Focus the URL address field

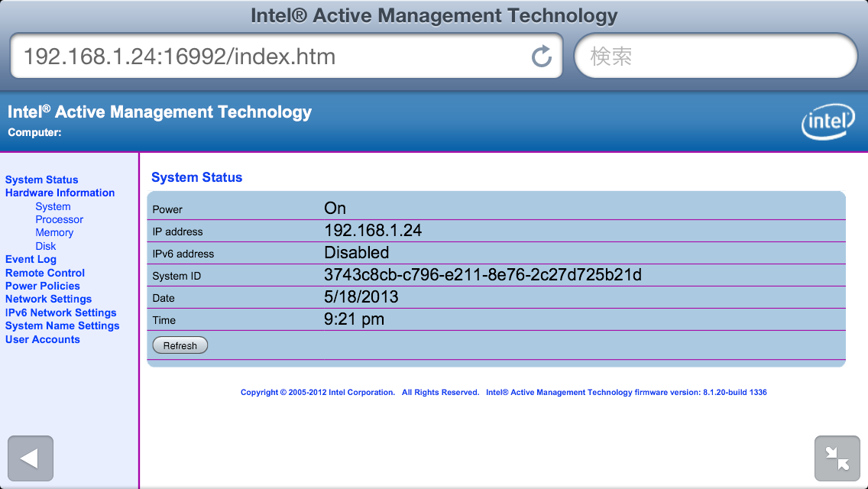point(287,56)
